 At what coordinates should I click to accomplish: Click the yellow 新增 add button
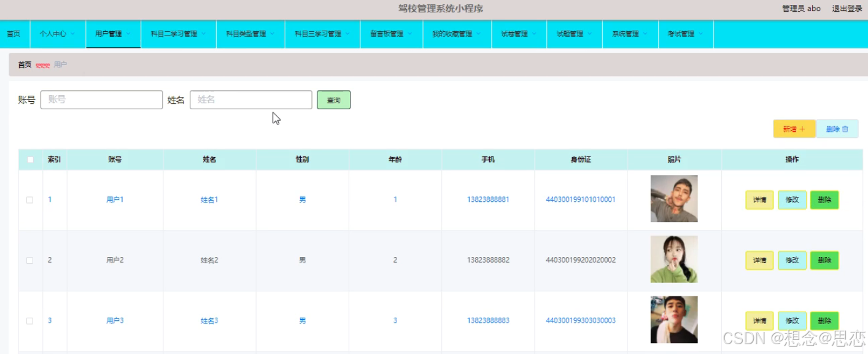point(794,129)
